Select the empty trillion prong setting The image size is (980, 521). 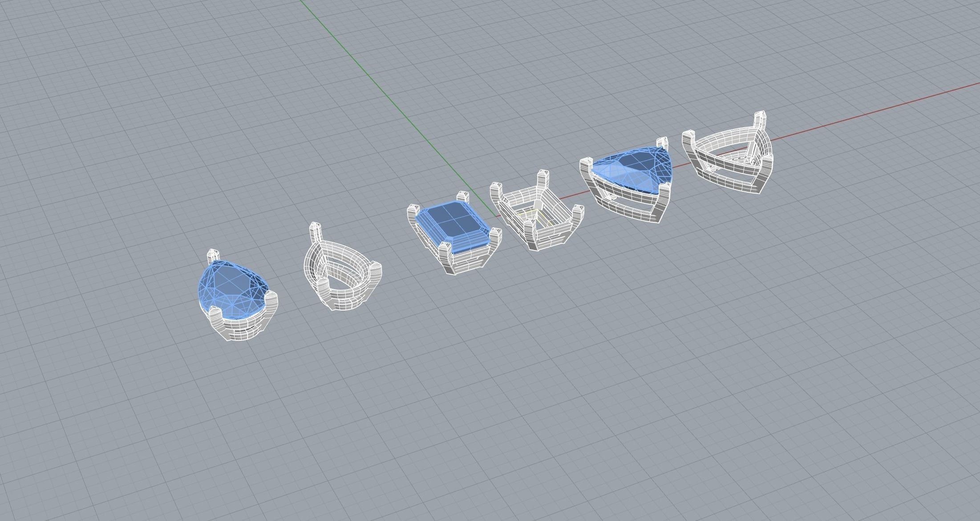pos(729,153)
